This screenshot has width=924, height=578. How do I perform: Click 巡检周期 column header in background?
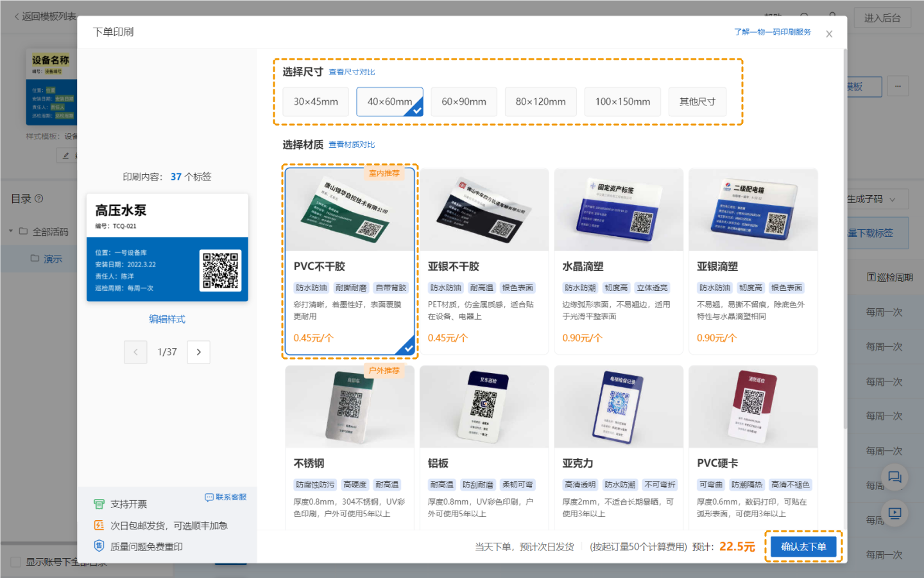pyautogui.click(x=889, y=277)
